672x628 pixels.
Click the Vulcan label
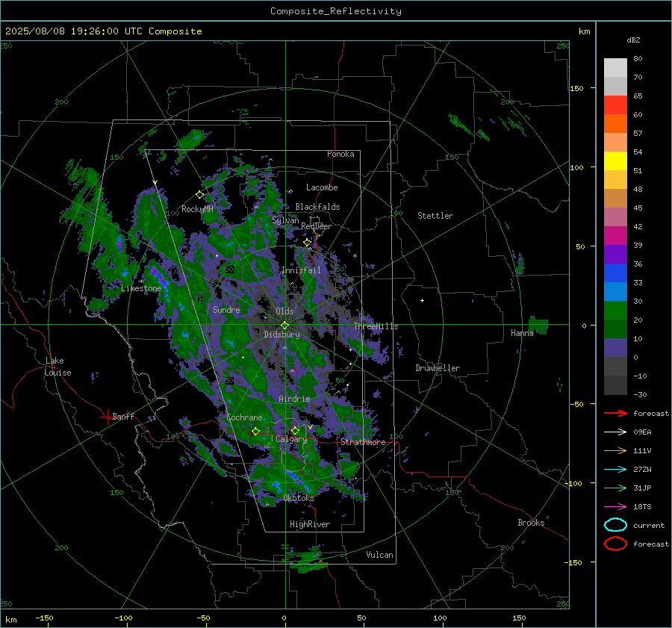pos(379,555)
